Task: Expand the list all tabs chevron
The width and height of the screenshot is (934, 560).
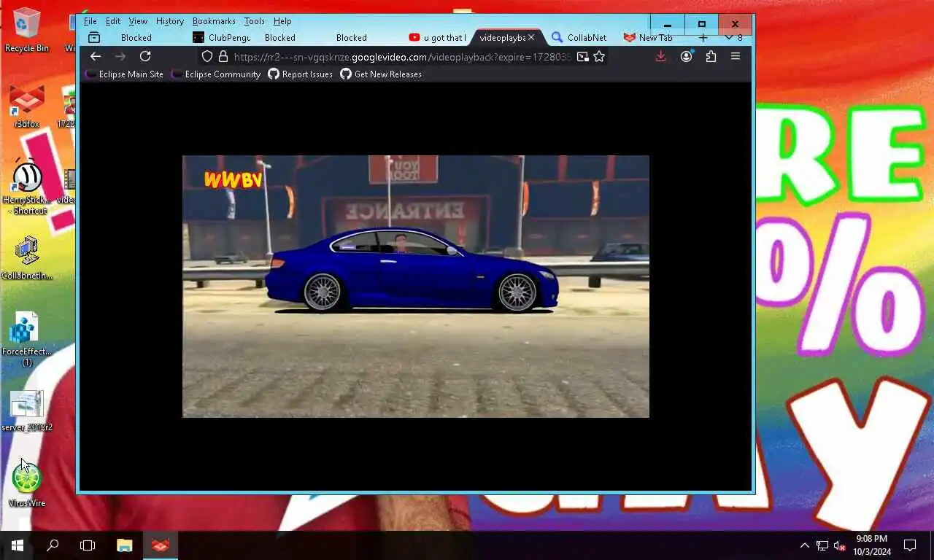Action: click(x=729, y=37)
